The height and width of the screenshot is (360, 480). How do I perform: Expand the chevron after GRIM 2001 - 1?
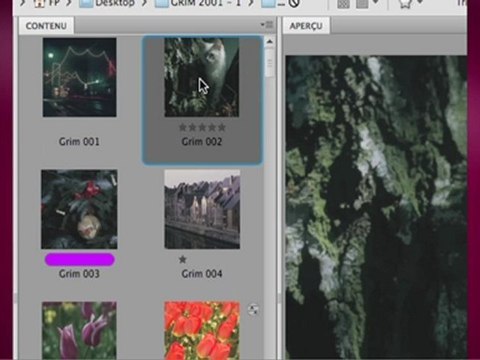coord(251,3)
